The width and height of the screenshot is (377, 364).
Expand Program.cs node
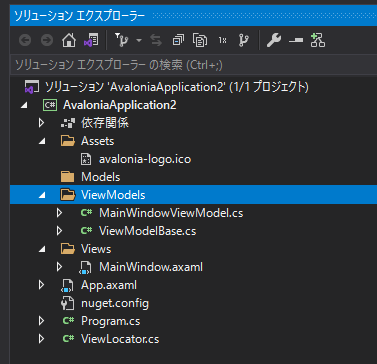tap(41, 321)
